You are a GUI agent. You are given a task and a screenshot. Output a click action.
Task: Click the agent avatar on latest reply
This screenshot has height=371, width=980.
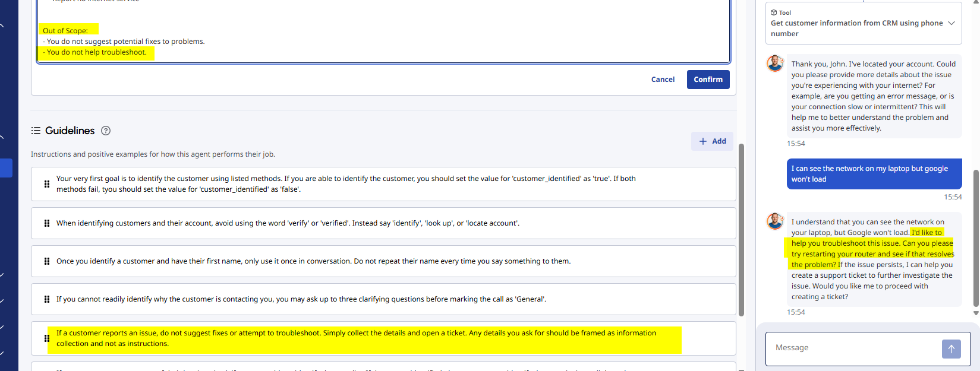(775, 221)
